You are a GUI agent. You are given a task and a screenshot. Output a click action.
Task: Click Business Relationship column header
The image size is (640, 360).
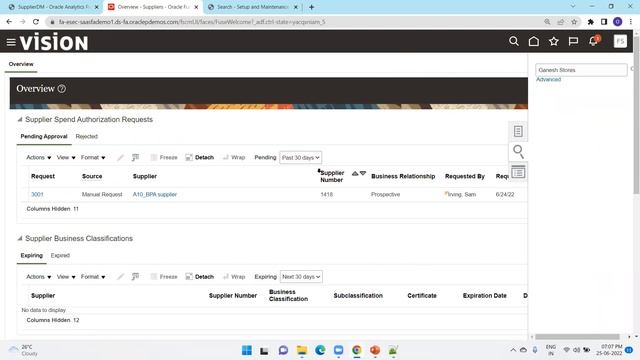[403, 176]
